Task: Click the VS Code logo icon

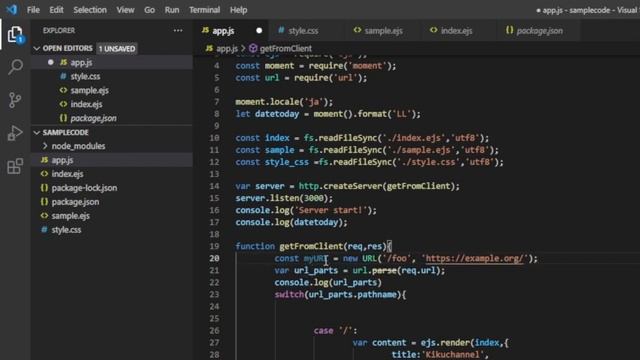Action: (x=11, y=9)
